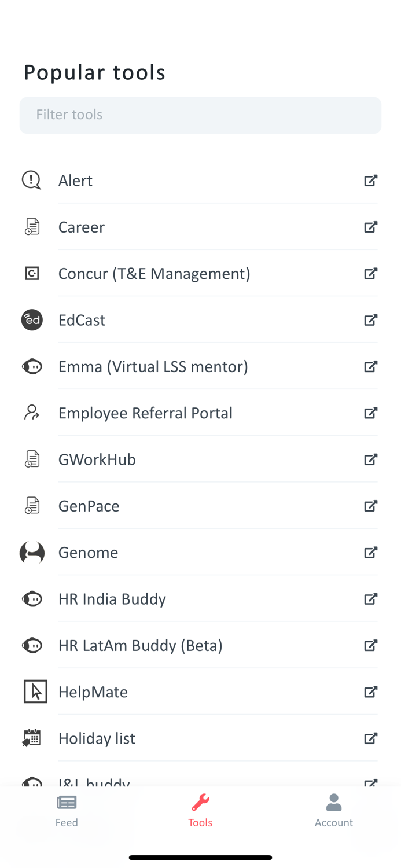Click the Career document icon

tap(31, 226)
